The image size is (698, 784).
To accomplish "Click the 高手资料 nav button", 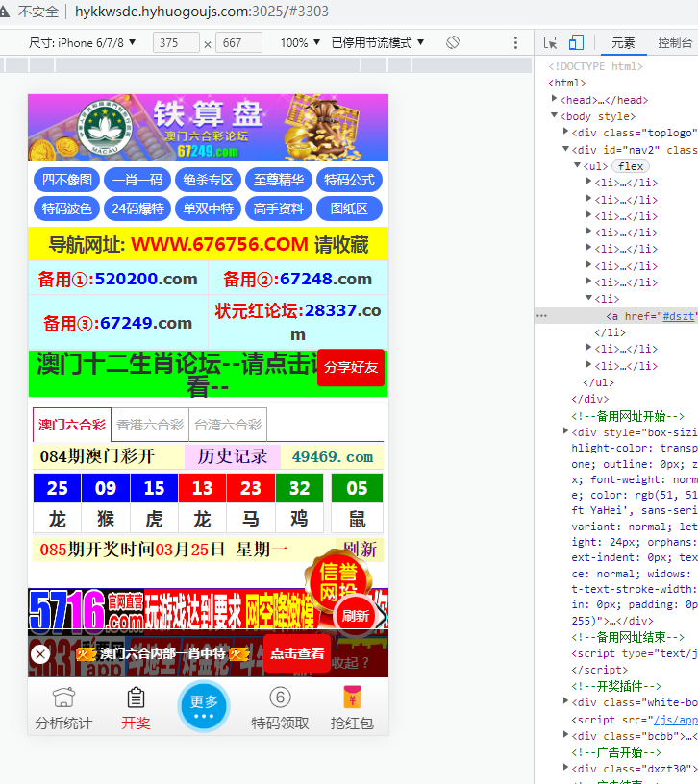I will point(279,208).
